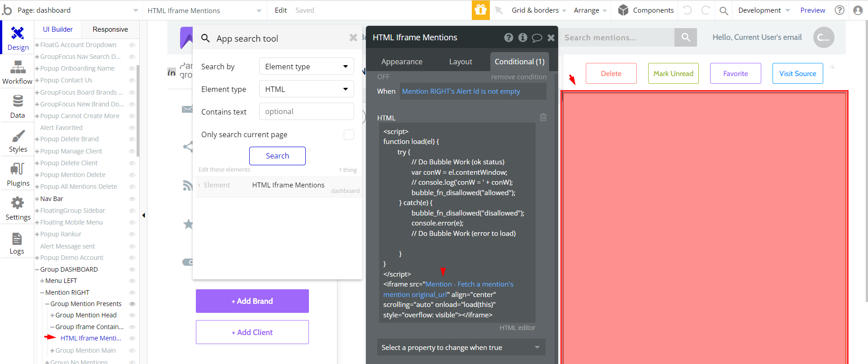Toggle visibility of Nav Bar
Viewport: 868px width, 364px height.
pos(133,199)
